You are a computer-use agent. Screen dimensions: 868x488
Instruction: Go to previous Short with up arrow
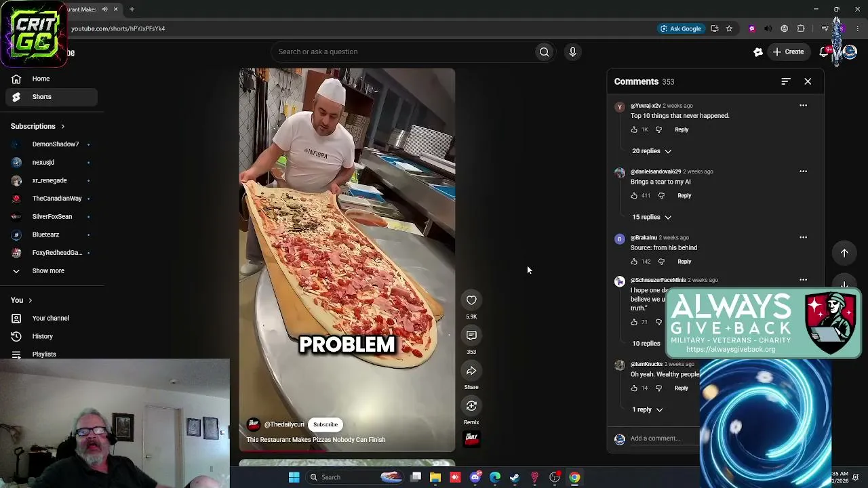844,253
